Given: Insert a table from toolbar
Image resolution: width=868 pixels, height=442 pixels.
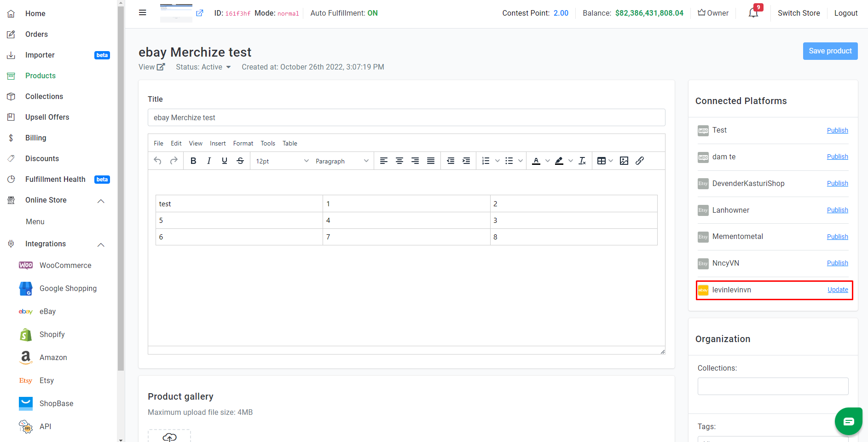Looking at the screenshot, I should click(601, 161).
